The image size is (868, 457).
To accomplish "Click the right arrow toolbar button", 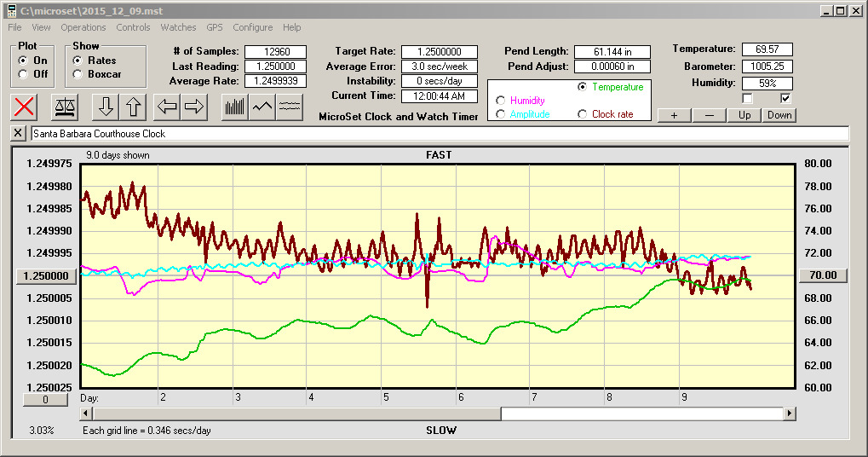I will (x=193, y=107).
